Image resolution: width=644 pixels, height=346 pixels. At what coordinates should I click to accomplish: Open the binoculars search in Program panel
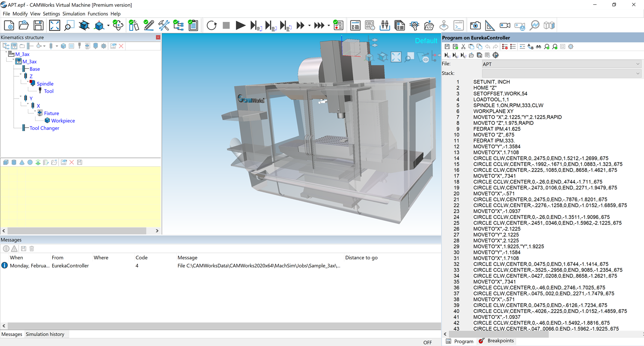[539, 46]
